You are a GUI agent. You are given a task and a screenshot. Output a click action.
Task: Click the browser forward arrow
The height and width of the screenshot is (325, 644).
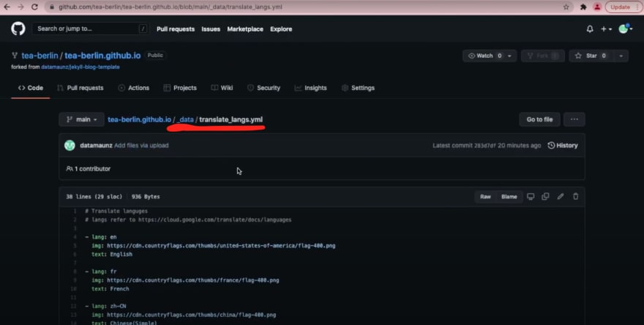[21, 7]
